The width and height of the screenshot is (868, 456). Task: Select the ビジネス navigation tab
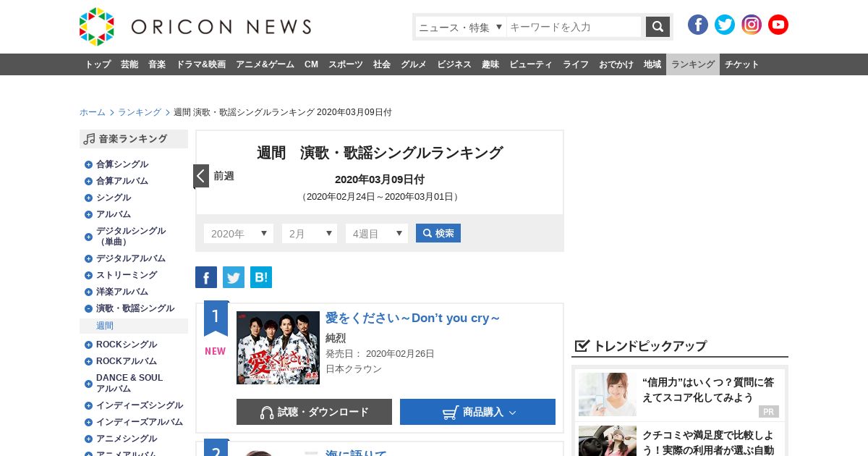[x=454, y=64]
